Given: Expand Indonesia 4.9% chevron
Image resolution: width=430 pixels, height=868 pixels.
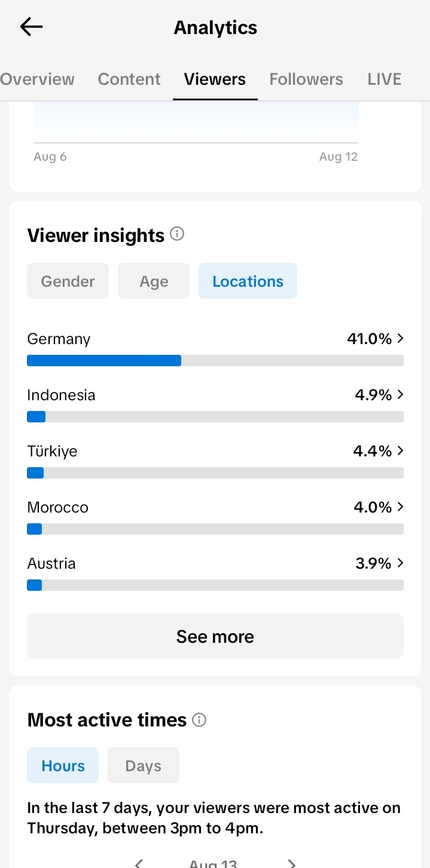Looking at the screenshot, I should point(400,395).
